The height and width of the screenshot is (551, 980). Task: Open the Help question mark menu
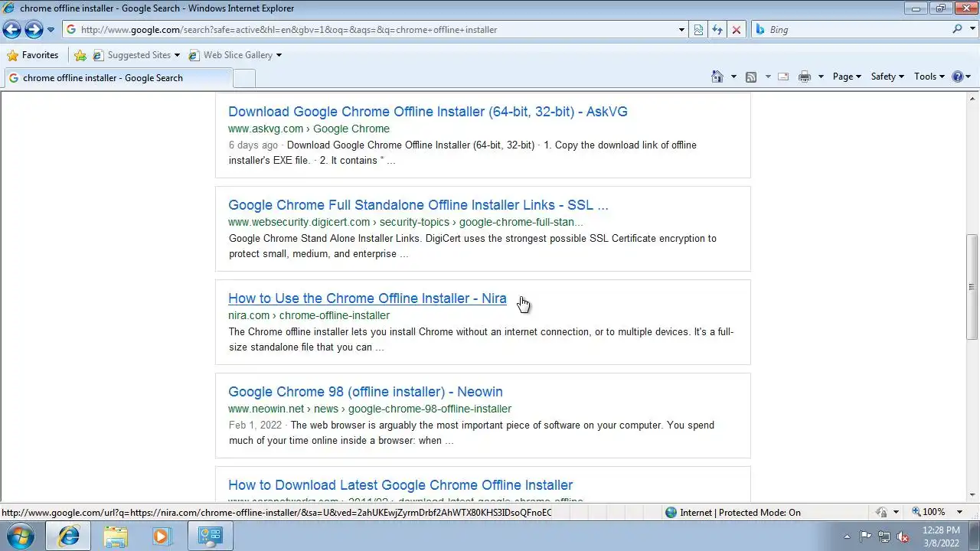961,77
